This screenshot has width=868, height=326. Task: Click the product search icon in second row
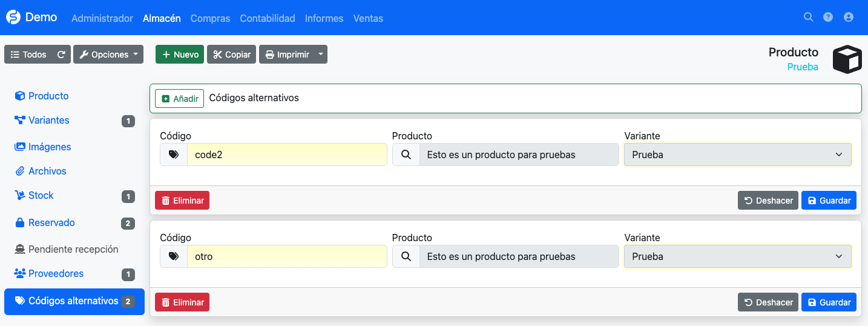click(406, 256)
